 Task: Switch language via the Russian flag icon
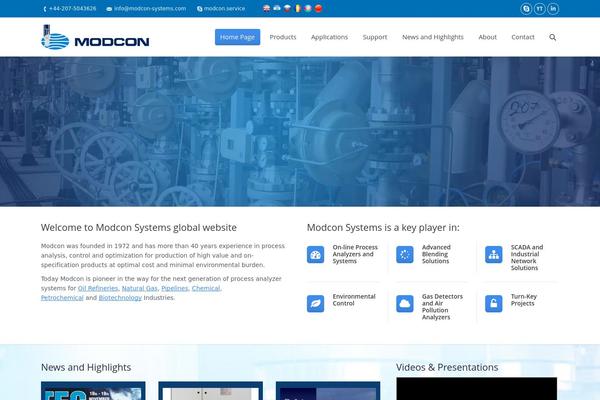tap(287, 8)
